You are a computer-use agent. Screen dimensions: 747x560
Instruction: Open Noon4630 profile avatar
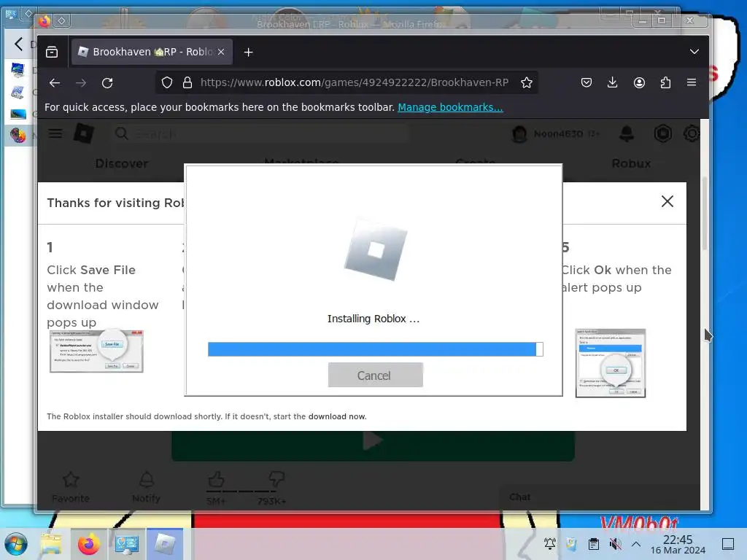519,134
